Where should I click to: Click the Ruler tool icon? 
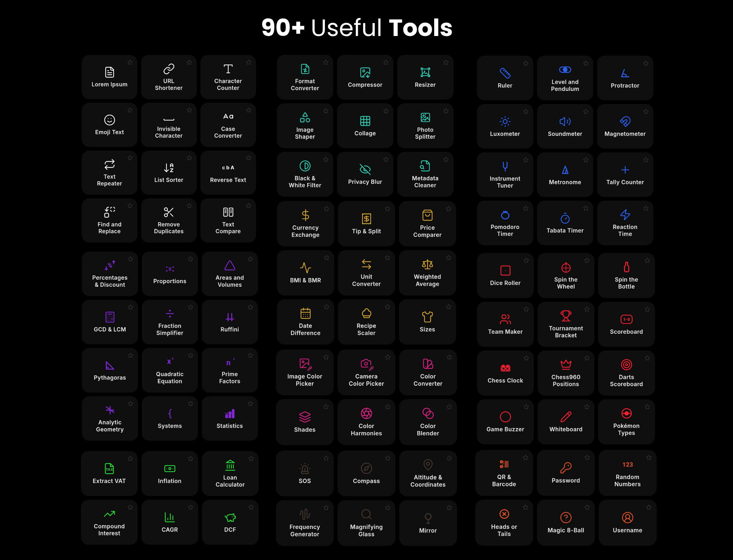click(x=505, y=73)
